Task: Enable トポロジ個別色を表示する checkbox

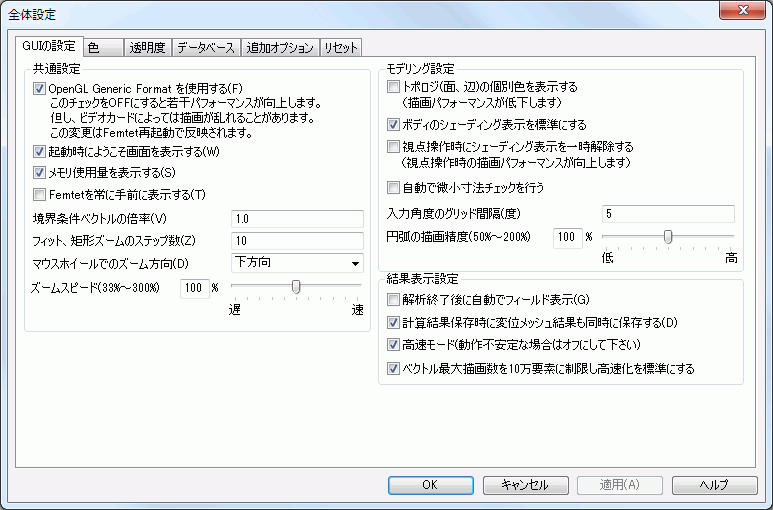Action: click(394, 88)
